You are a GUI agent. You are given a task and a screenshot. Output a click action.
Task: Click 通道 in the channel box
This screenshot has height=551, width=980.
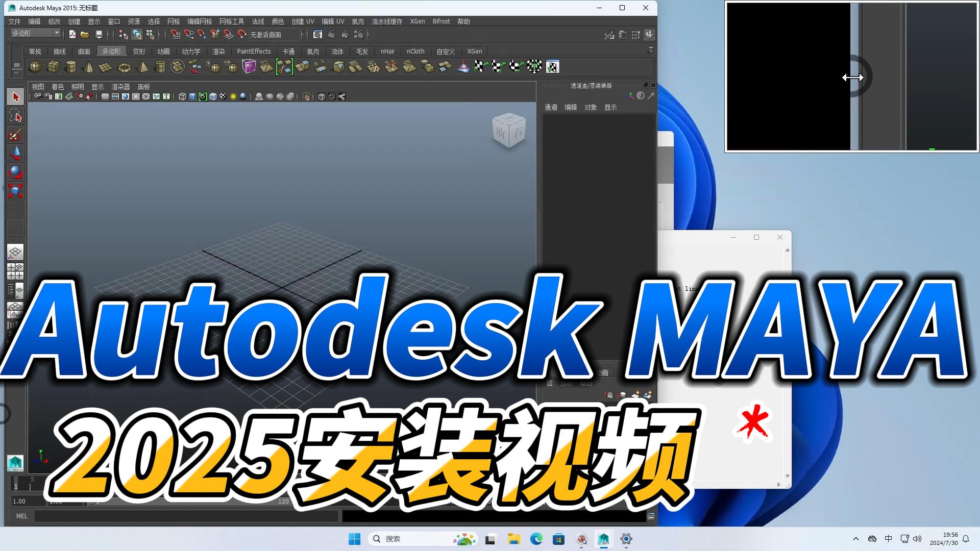tap(551, 107)
